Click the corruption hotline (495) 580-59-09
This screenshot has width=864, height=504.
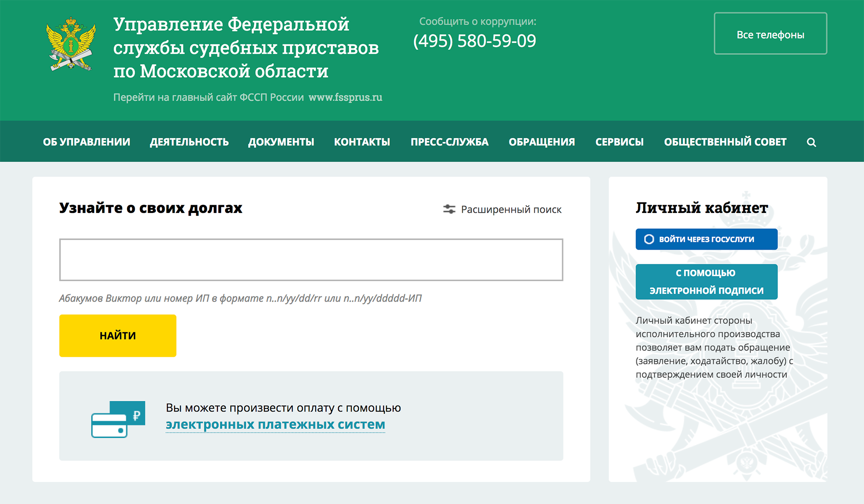tap(474, 41)
